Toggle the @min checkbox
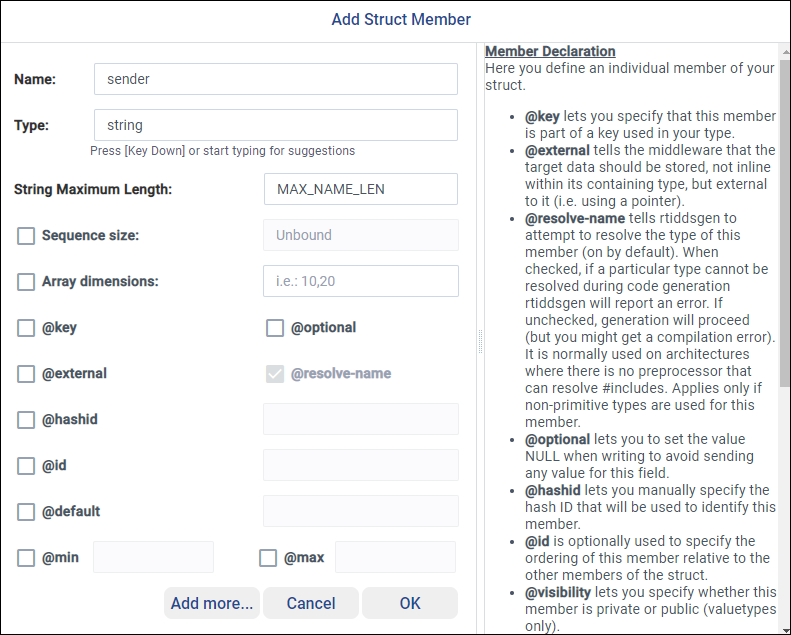 26,558
